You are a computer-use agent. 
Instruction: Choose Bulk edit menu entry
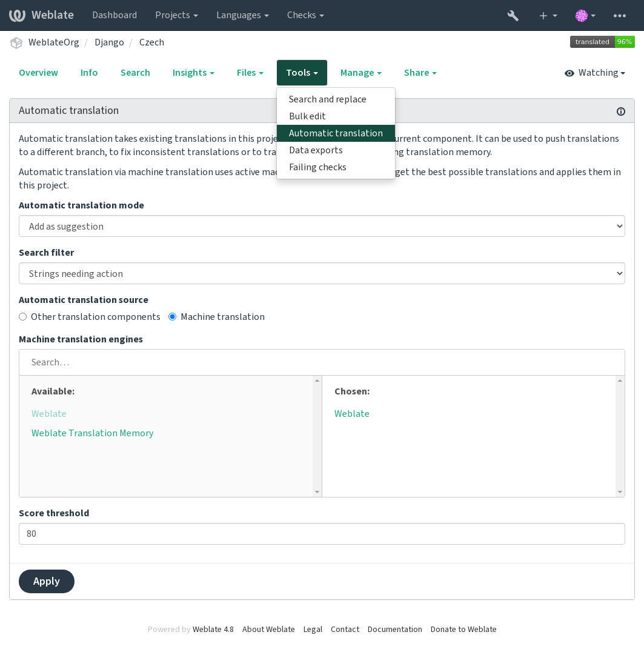tap(336, 116)
